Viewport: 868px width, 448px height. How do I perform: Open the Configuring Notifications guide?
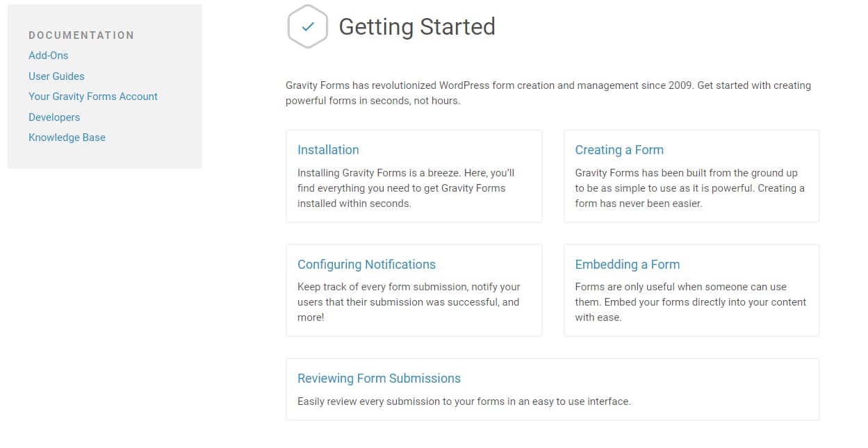point(366,264)
